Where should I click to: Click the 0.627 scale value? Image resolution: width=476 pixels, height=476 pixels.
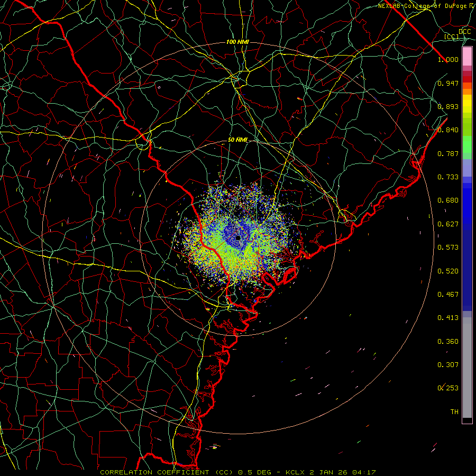pos(448,224)
